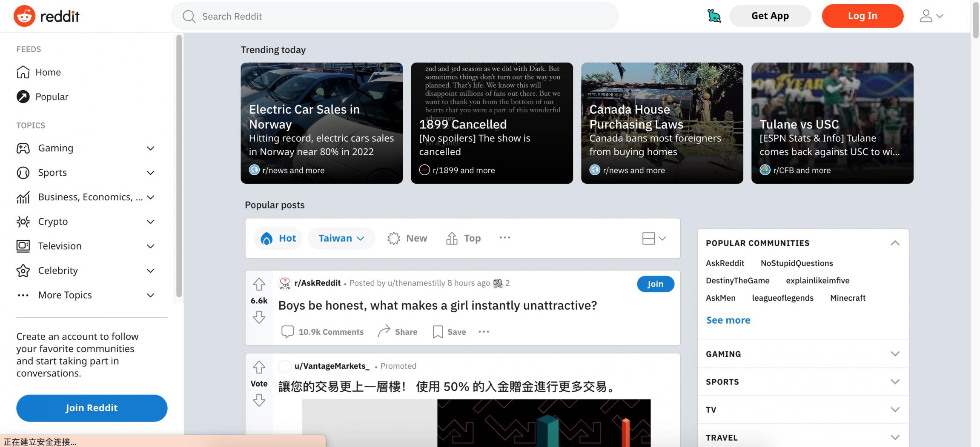Open the 1899 Cancelled trending card
This screenshot has width=980, height=447.
[492, 123]
